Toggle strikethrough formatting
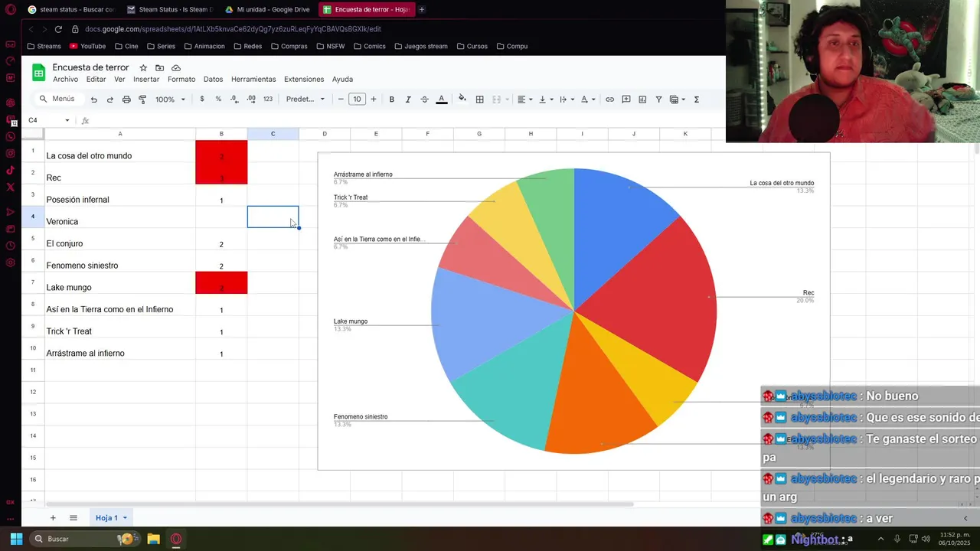Viewport: 980px width, 551px height. (x=424, y=99)
